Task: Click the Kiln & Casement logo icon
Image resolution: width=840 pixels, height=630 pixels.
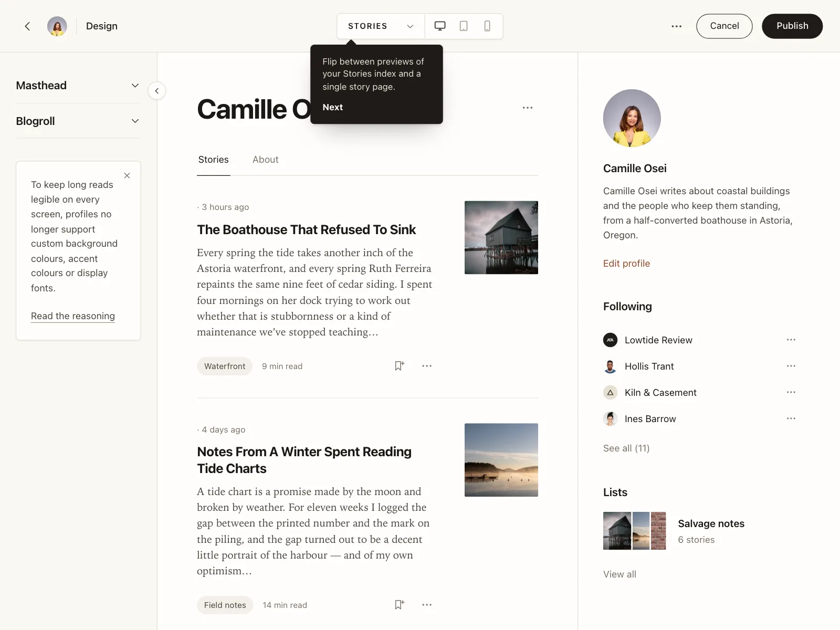Action: pos(610,393)
